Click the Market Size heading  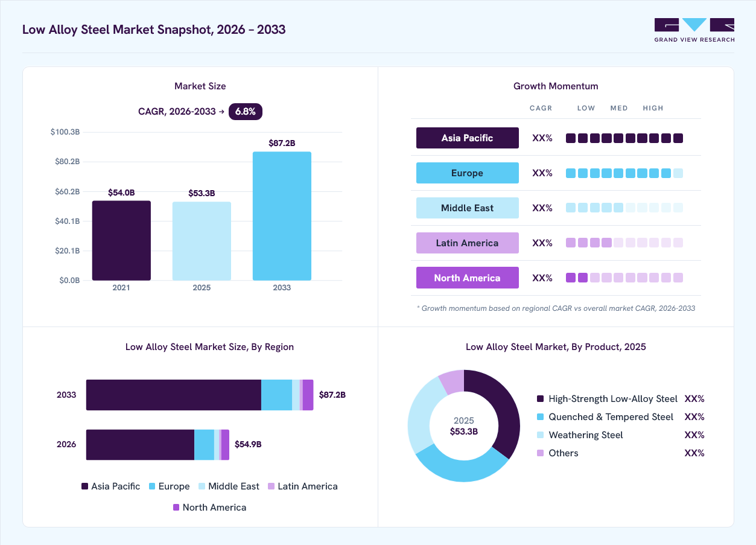[200, 86]
